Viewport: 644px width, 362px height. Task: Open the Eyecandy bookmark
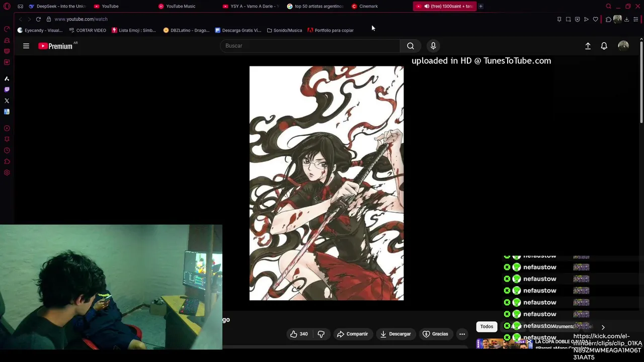click(40, 30)
